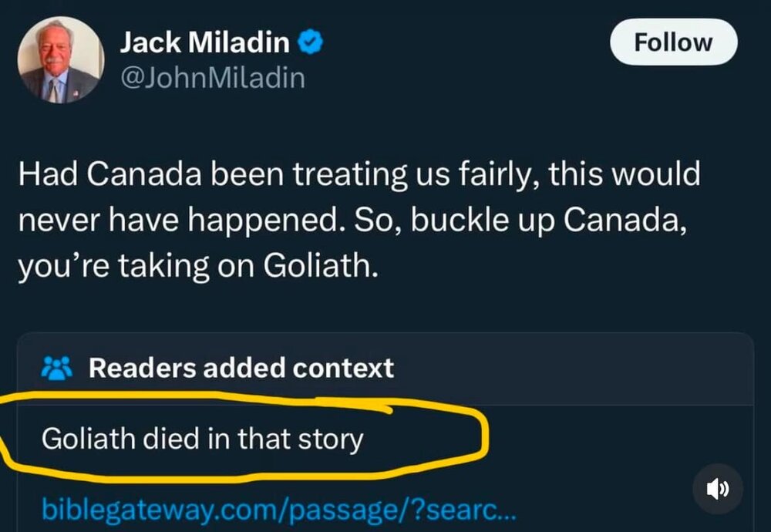This screenshot has height=532, width=771.
Task: Click the word 'context' in note heading
Action: 343,368
